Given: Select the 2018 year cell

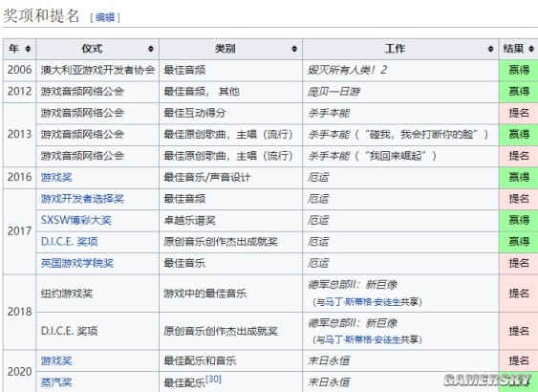Looking at the screenshot, I should 19,312.
